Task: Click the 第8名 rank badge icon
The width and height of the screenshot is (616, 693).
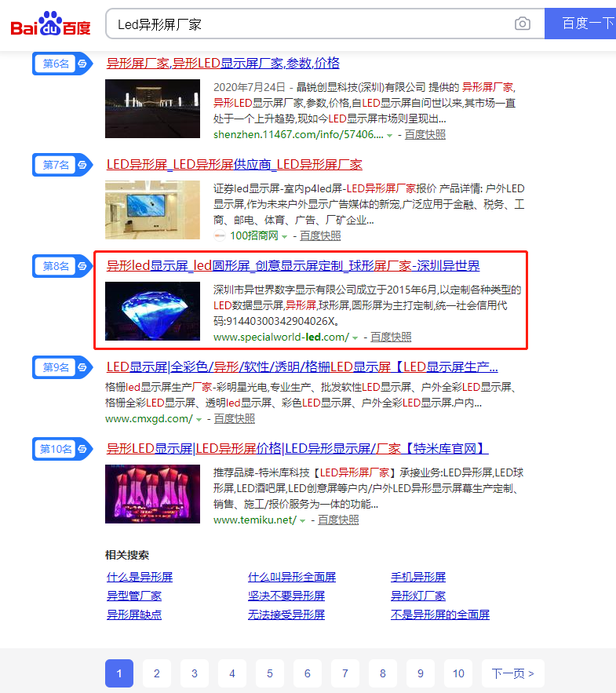Action: tap(62, 266)
